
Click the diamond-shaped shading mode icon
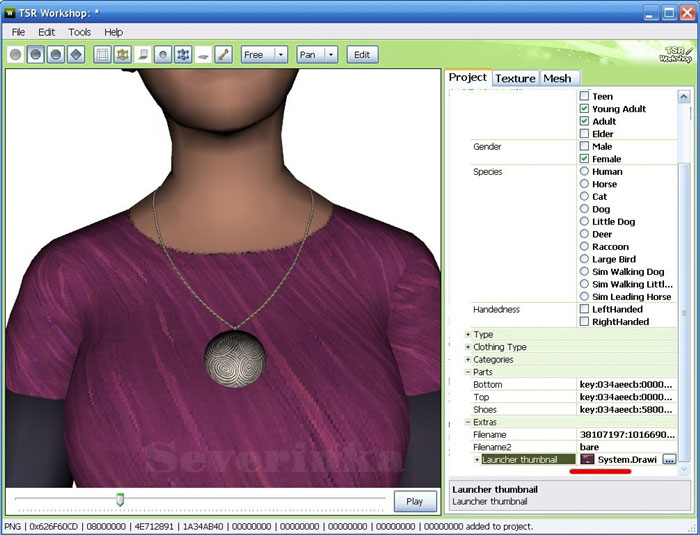pos(76,55)
